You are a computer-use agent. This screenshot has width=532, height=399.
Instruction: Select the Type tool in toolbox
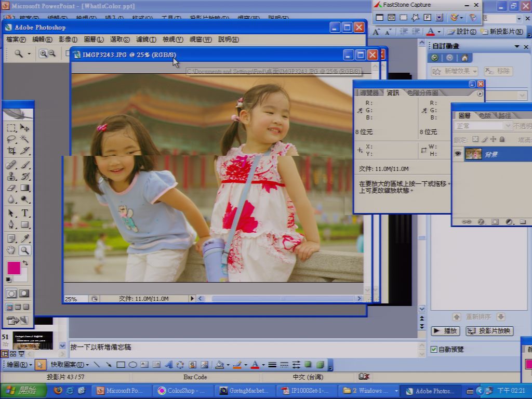(x=25, y=213)
